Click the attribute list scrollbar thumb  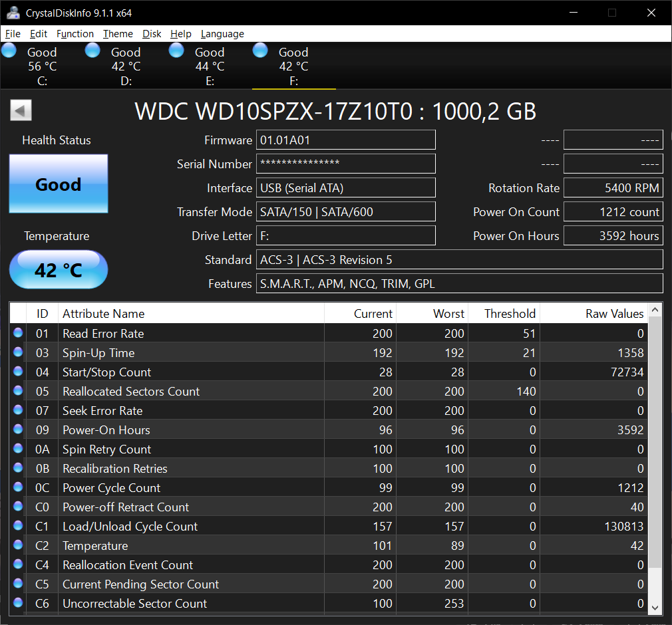(655, 442)
